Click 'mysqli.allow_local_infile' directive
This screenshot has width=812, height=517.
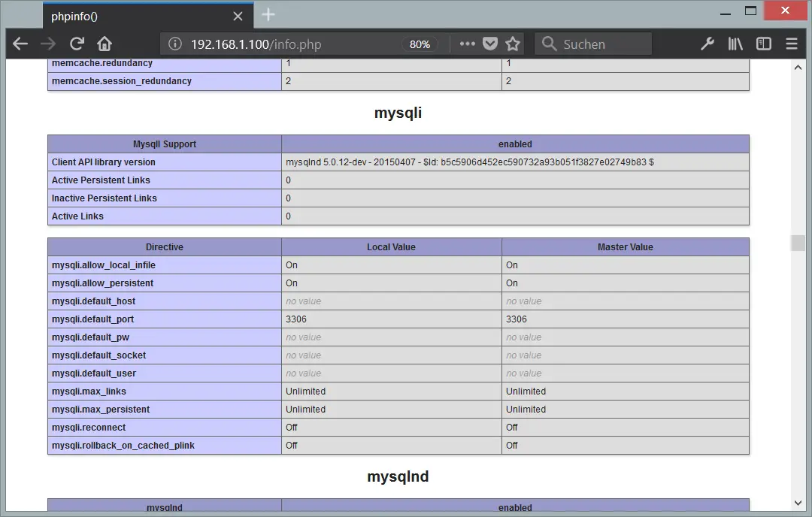pos(104,265)
